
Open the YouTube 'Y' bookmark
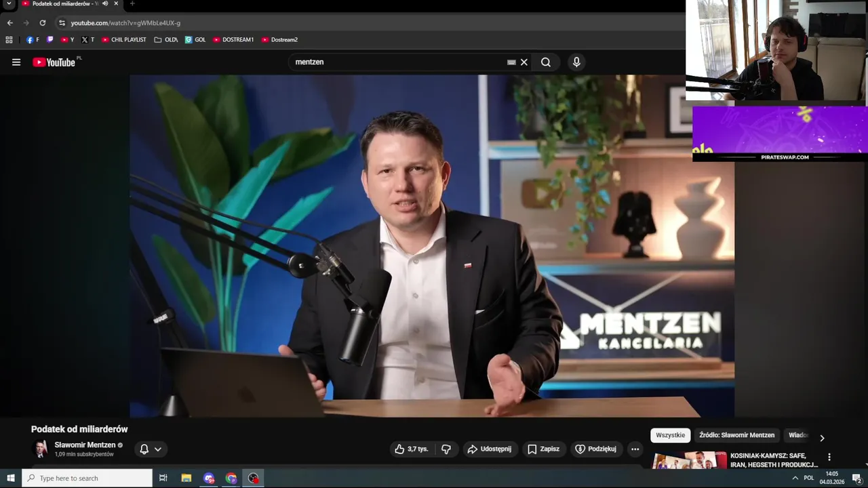pyautogui.click(x=67, y=40)
